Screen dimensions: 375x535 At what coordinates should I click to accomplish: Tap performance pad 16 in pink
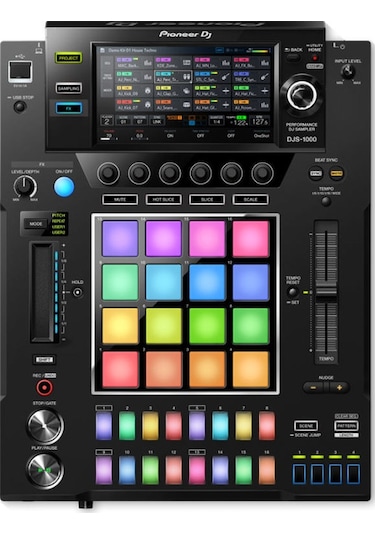[251, 238]
